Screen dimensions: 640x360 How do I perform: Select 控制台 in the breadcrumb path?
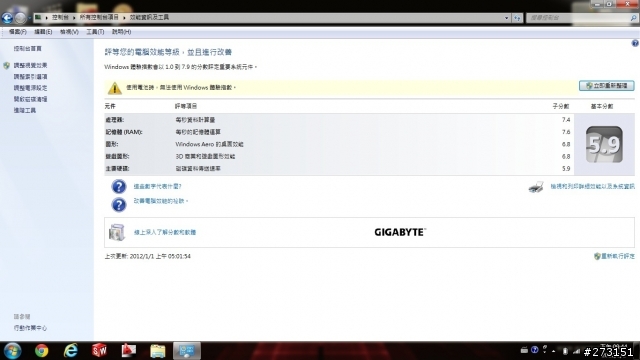point(60,18)
